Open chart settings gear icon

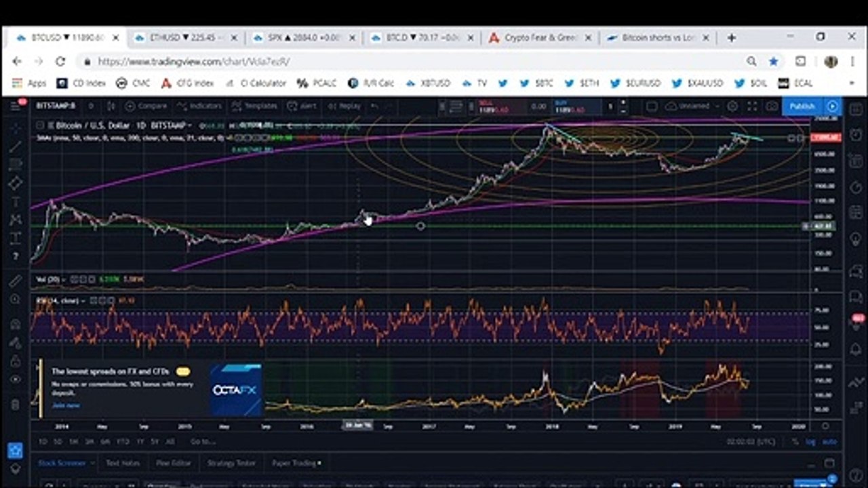732,106
